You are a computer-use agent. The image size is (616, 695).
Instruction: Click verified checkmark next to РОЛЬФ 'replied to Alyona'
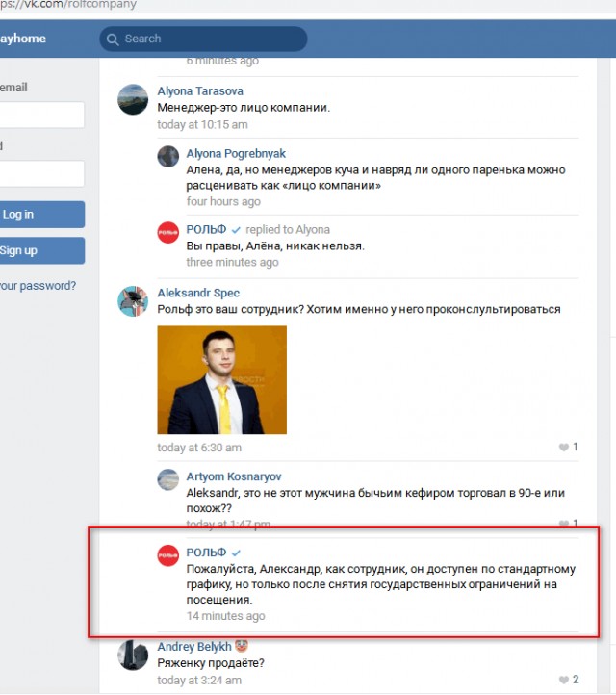pyautogui.click(x=236, y=230)
